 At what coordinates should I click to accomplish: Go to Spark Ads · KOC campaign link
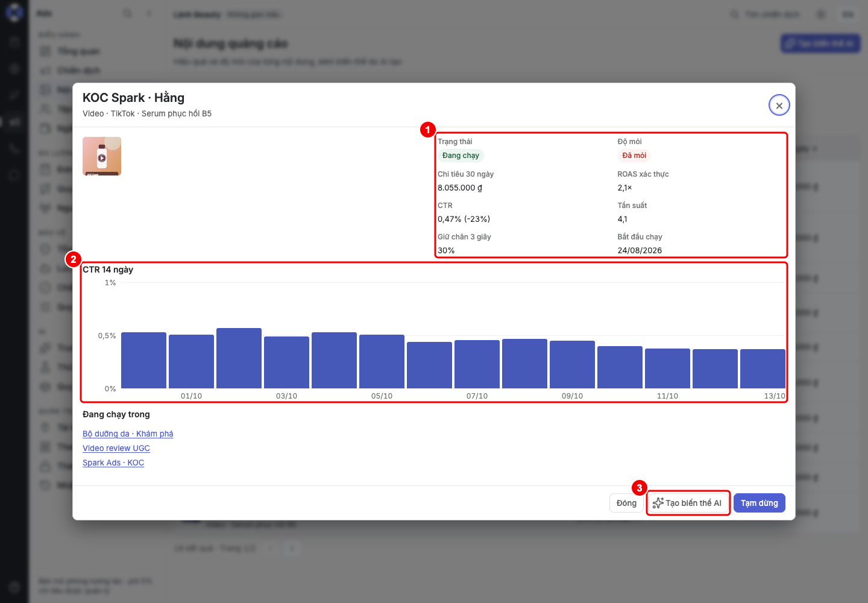(x=113, y=463)
